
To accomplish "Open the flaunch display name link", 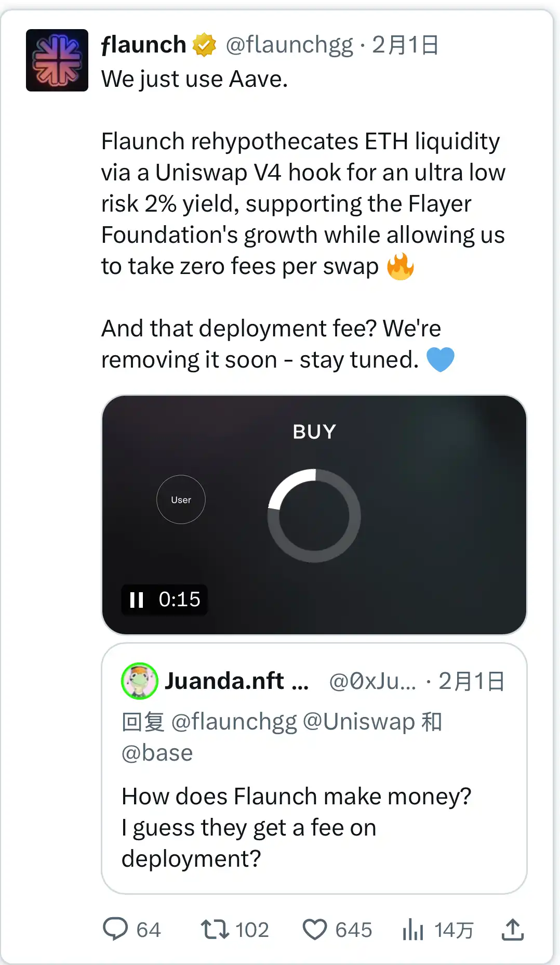I will point(144,45).
